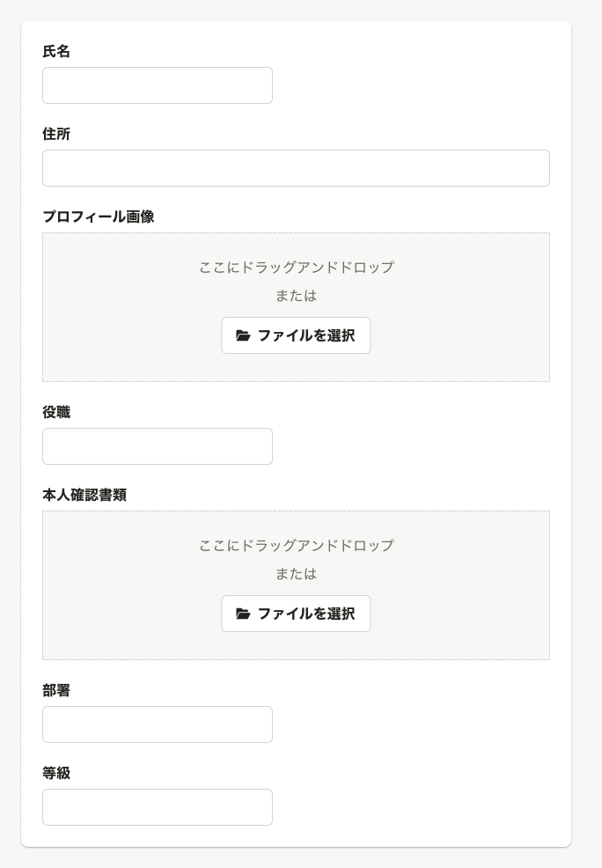Click the プロフィール画像 section label
This screenshot has width=602, height=868.
click(x=99, y=217)
